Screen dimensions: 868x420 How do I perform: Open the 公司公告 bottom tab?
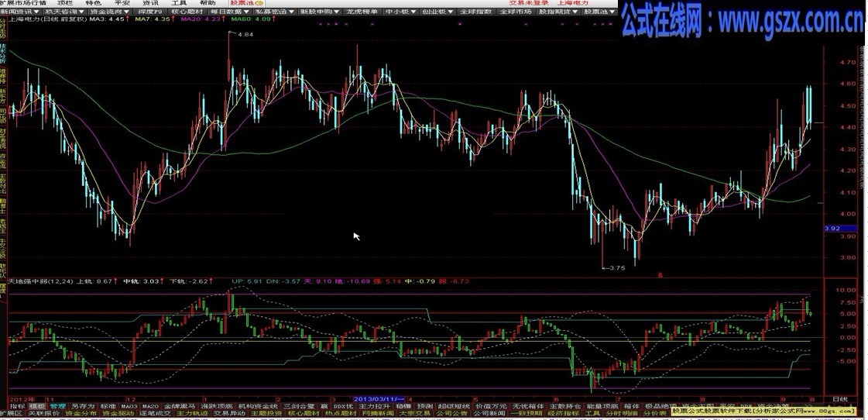tap(451, 413)
